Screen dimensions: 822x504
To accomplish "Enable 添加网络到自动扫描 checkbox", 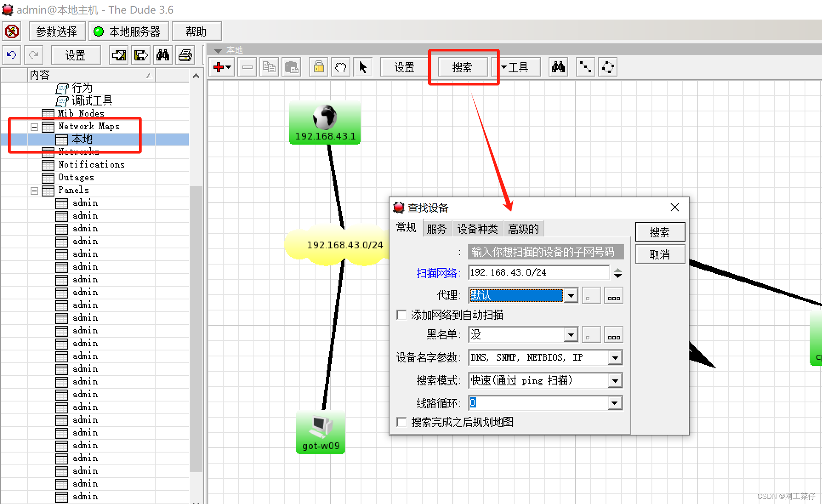I will tap(401, 315).
